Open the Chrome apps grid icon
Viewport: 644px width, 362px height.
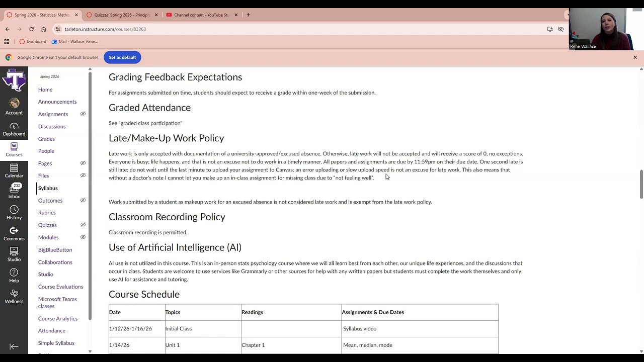point(7,42)
